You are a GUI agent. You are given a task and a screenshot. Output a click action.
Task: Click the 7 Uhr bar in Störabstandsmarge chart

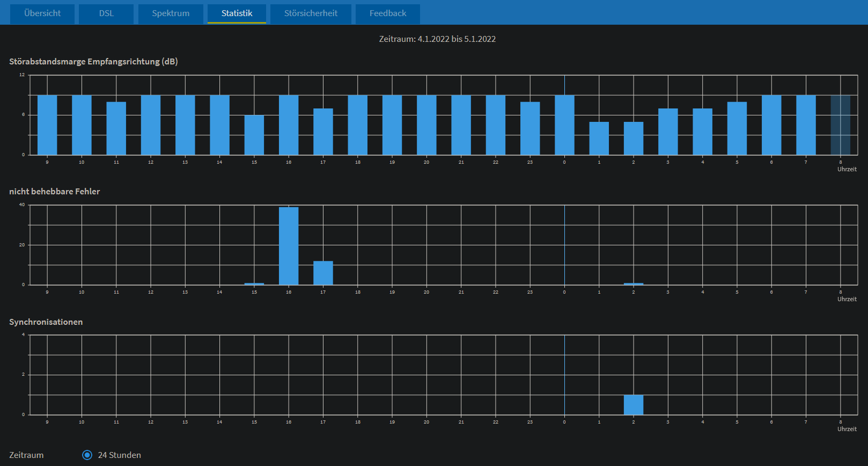click(x=806, y=125)
